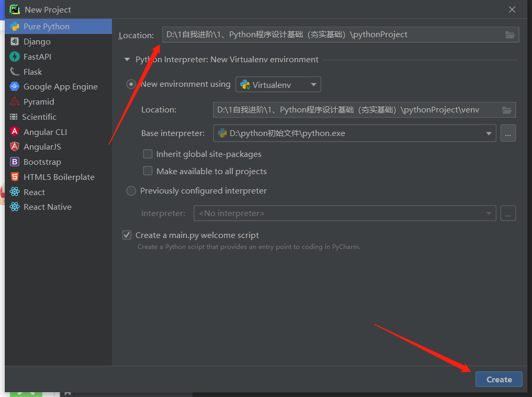Select Angular CLI project type
The height and width of the screenshot is (397, 532).
[x=59, y=132]
